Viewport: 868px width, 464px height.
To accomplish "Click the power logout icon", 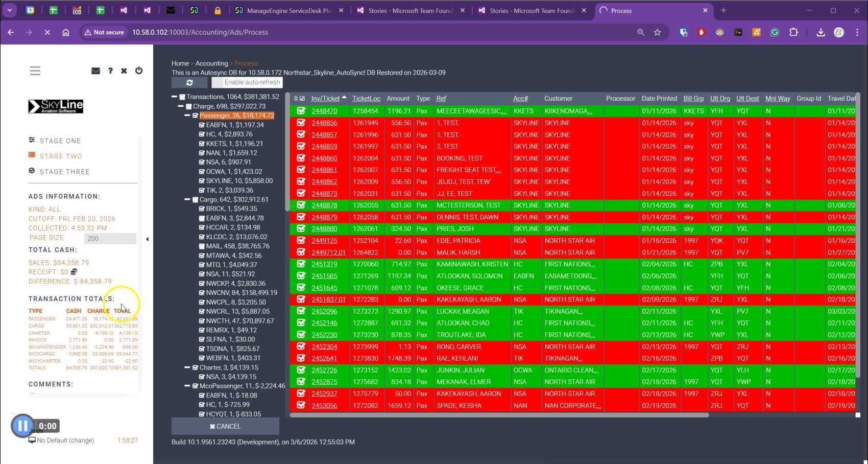I will (139, 71).
